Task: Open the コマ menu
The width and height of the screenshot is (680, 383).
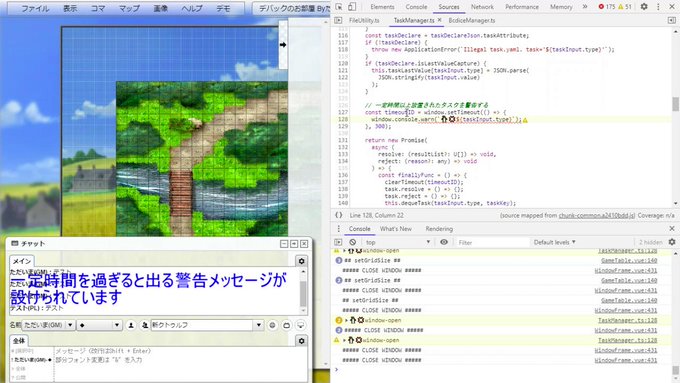Action: (98, 8)
